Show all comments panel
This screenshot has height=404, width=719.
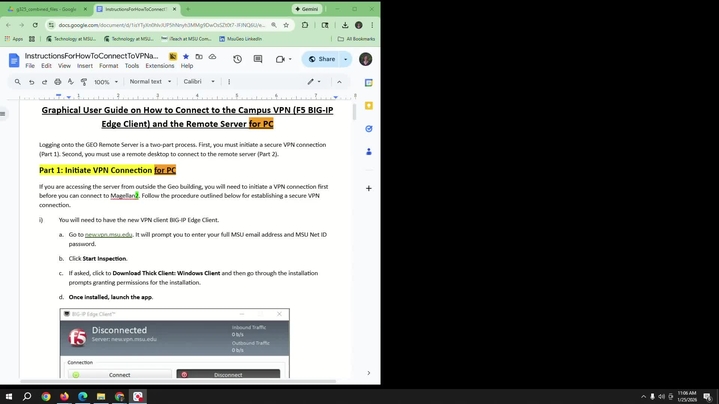point(258,59)
